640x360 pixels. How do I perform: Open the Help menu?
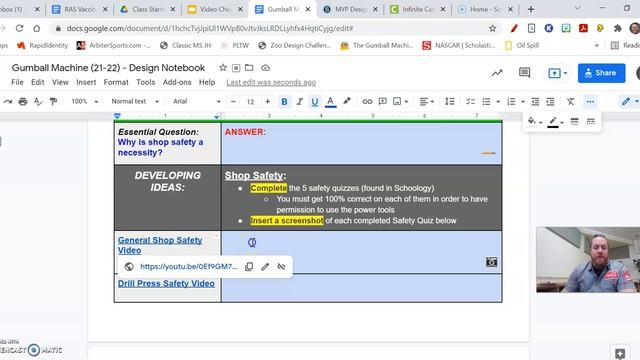pos(207,82)
